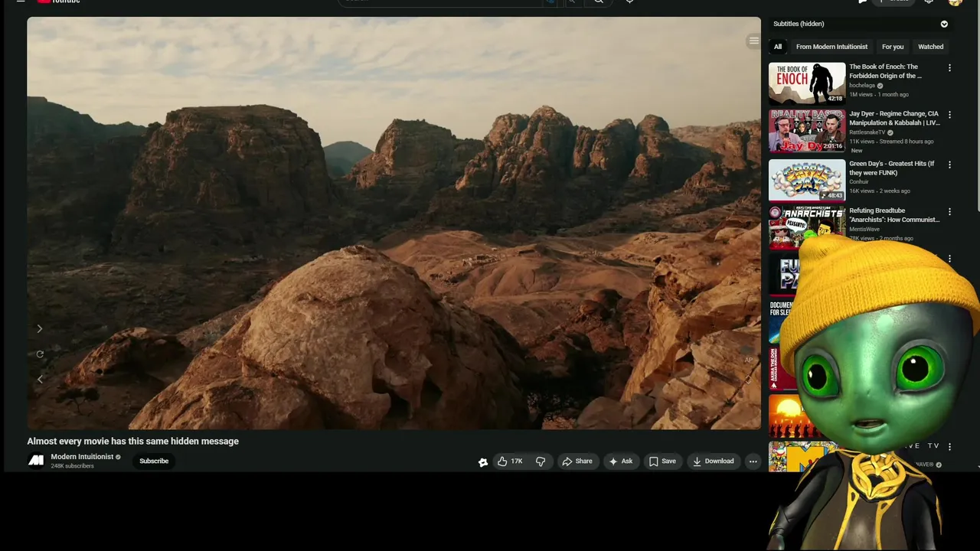Open options for the Jay Dyer video
The height and width of the screenshot is (551, 980).
pyautogui.click(x=949, y=115)
